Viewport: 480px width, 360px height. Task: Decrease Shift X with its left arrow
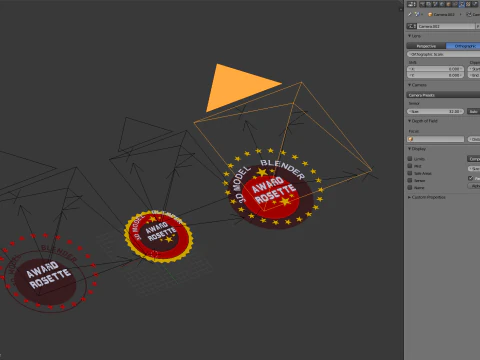pyautogui.click(x=410, y=69)
